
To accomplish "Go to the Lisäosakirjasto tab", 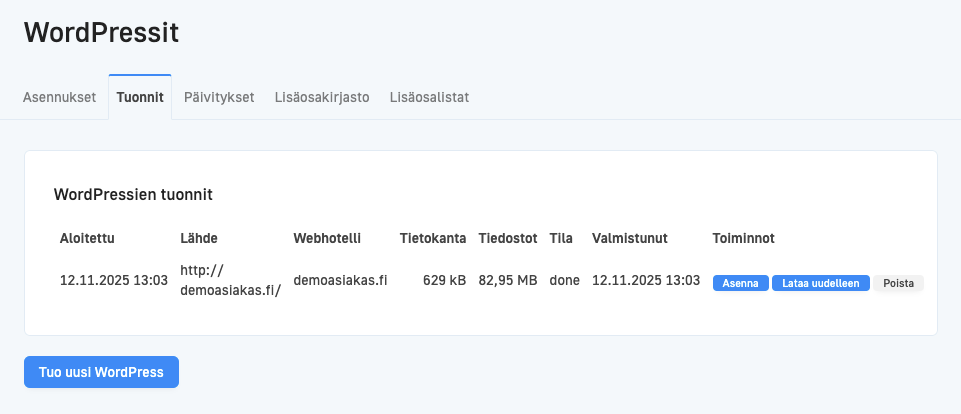I will (x=322, y=98).
